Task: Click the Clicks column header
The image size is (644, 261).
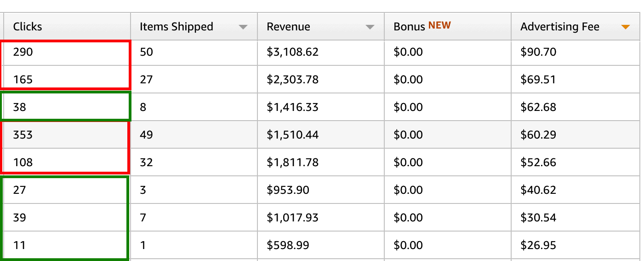Action: coord(28,27)
